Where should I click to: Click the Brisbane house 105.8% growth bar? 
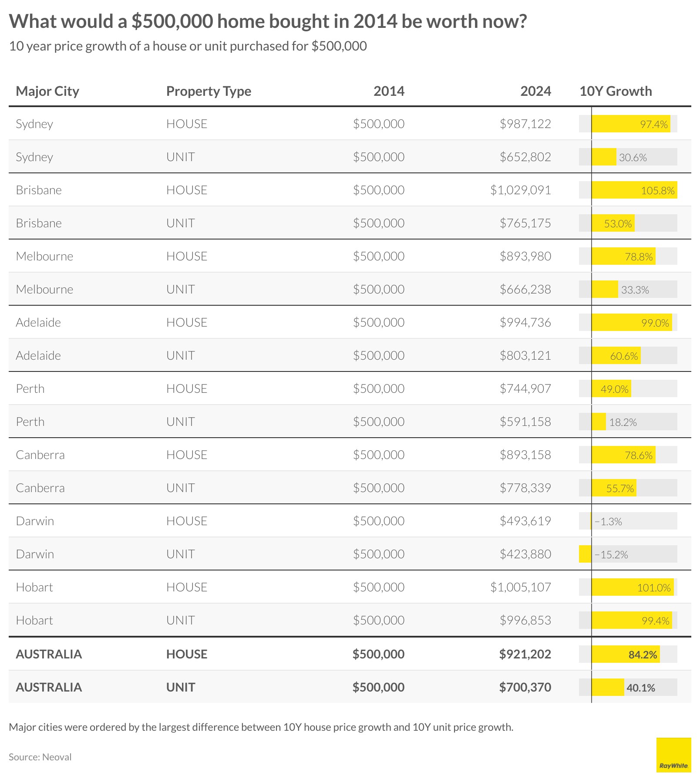[x=634, y=190]
